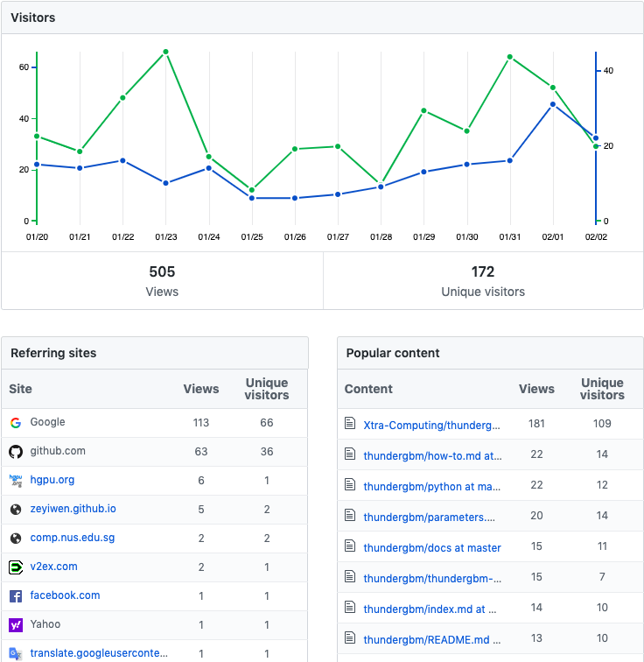644x662 pixels.
Task: Open the thundergbm/thundergbm-... content link
Action: [432, 579]
